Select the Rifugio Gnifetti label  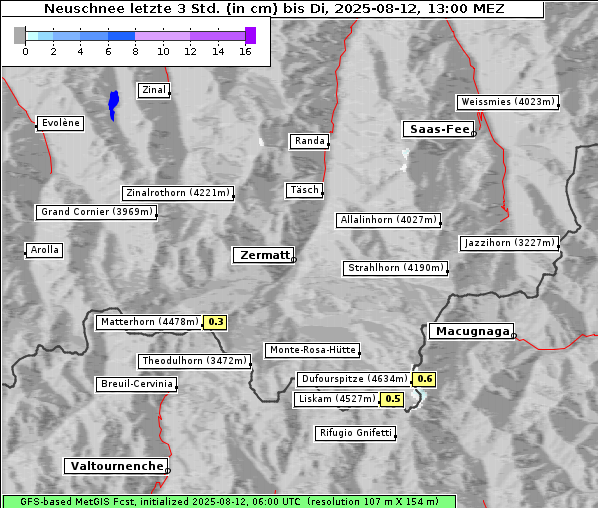point(355,433)
